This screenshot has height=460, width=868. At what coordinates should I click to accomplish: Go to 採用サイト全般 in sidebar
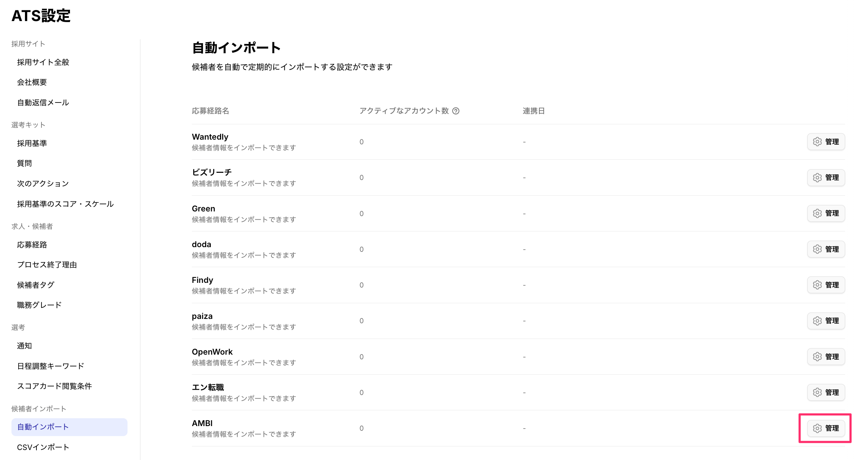[43, 62]
